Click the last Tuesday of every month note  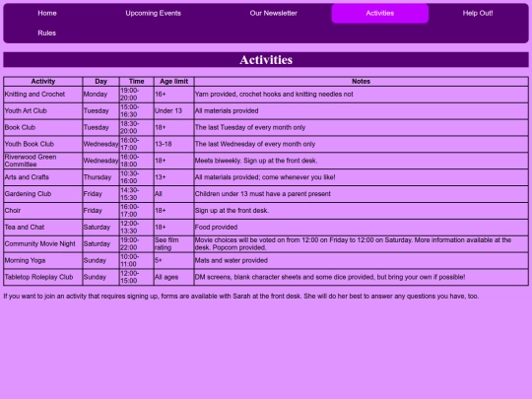(361, 127)
